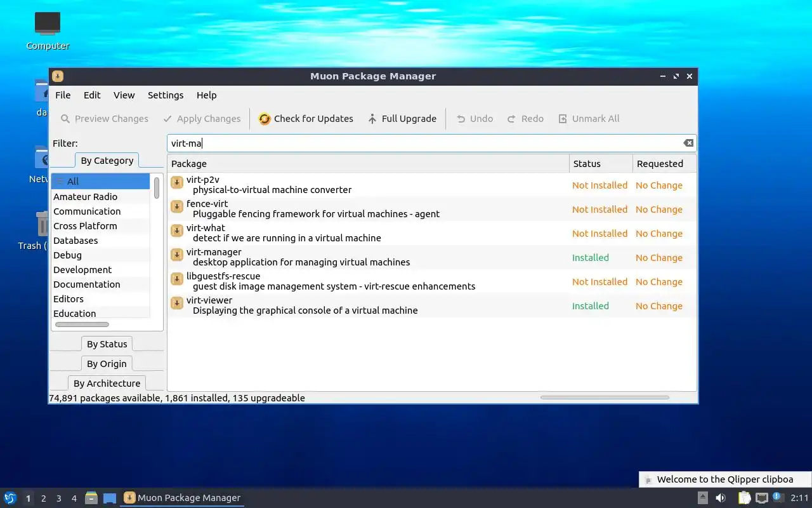Switch to the By Architecture tab
The image size is (812, 508).
coord(107,384)
